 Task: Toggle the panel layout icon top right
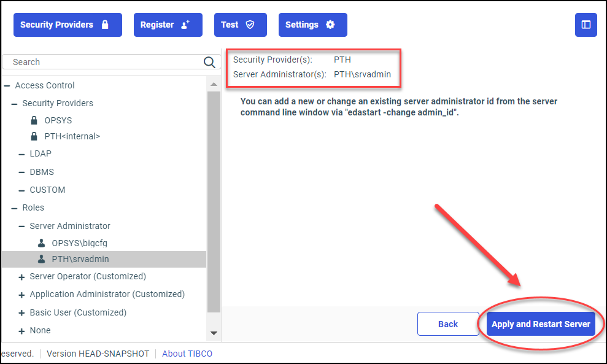coord(586,25)
